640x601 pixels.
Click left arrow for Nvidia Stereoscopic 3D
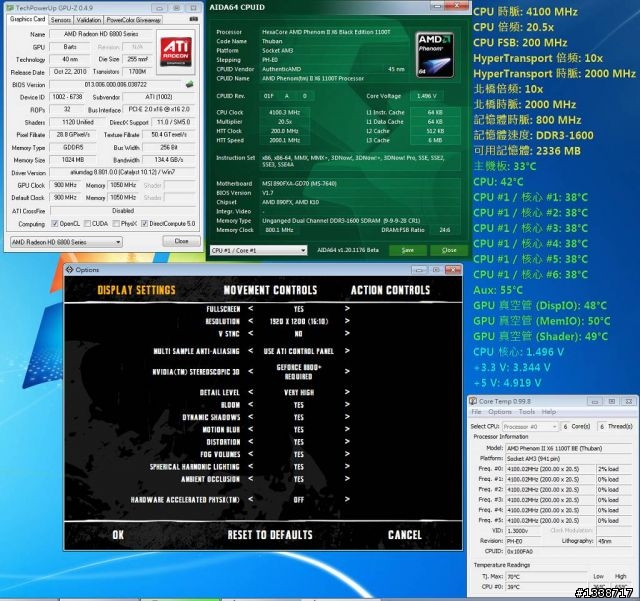[x=251, y=372]
